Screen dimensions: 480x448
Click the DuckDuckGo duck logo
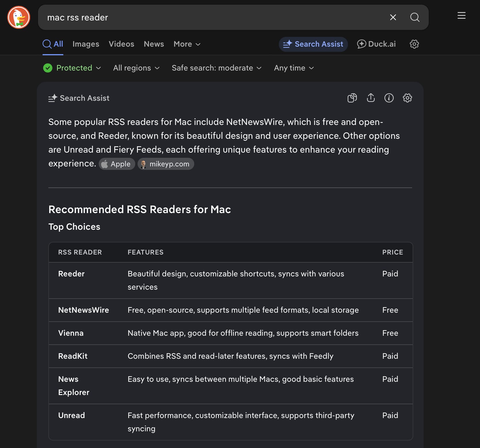tap(19, 17)
